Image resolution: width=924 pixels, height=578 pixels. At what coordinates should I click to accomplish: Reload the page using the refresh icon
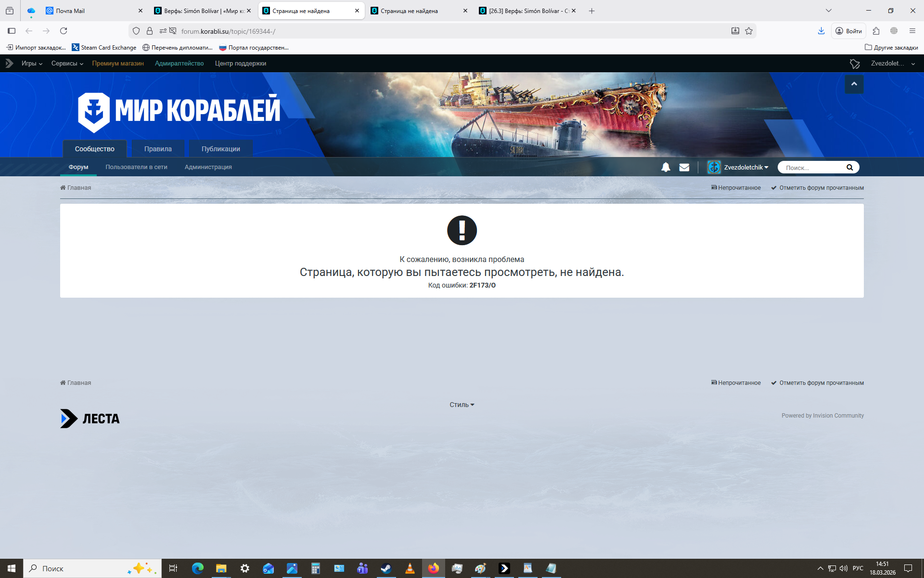click(x=64, y=31)
